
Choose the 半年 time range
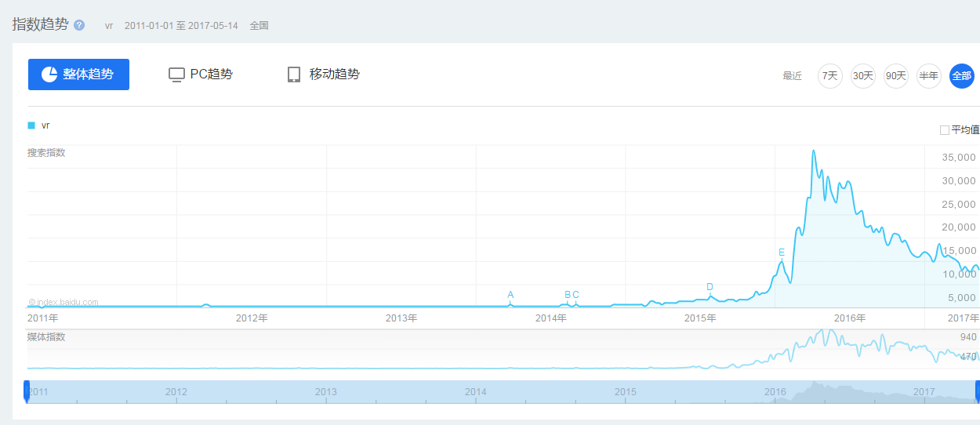pyautogui.click(x=928, y=76)
